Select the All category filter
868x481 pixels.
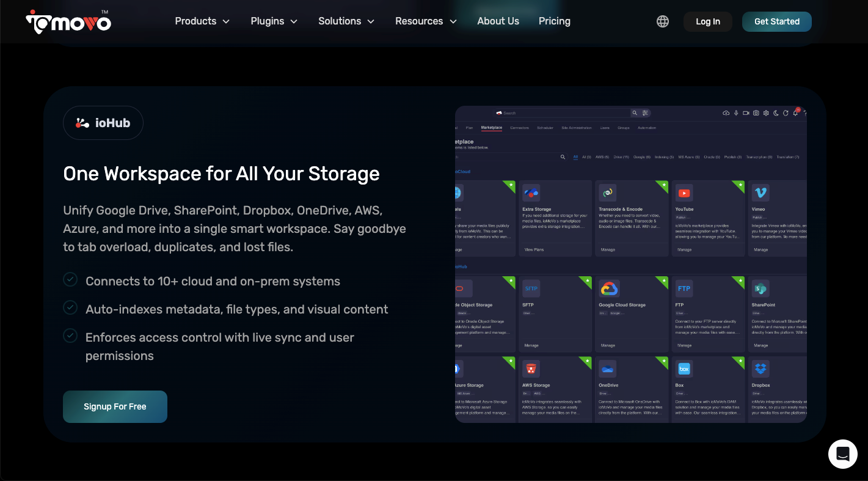point(575,157)
